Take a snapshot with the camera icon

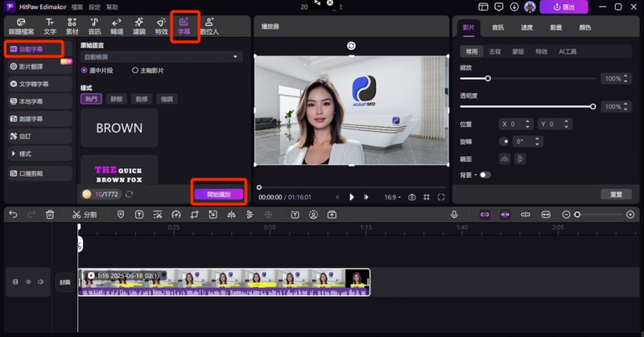click(412, 197)
